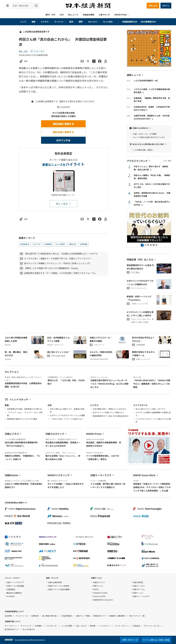
Task: Click the National Geographic logo
Action: click(x=45, y=558)
